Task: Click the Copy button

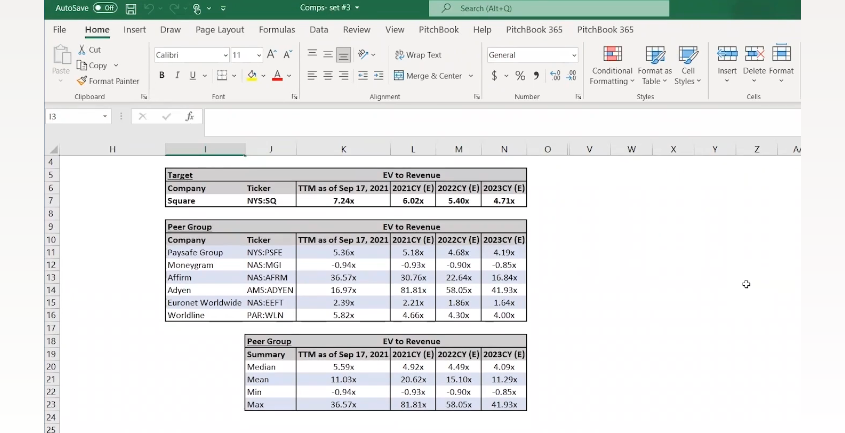Action: point(92,65)
